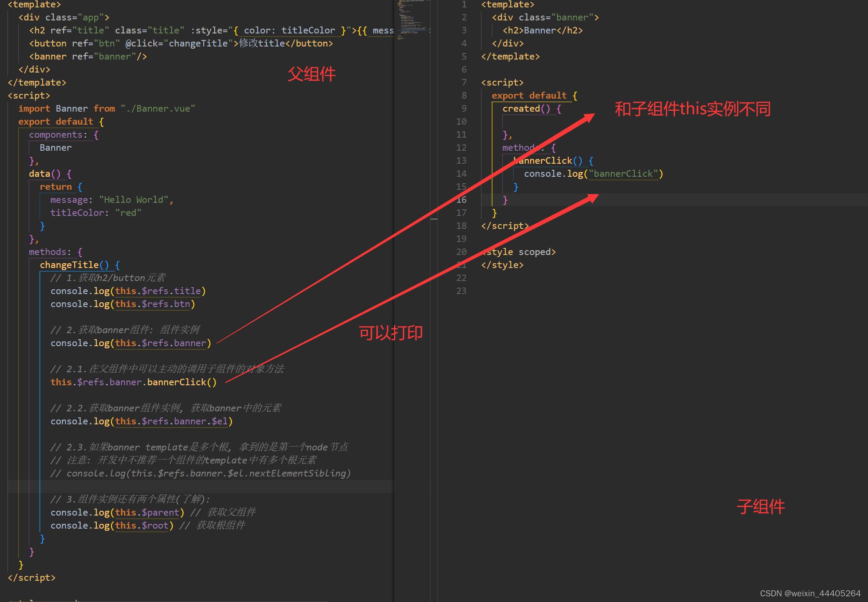Image resolution: width=868 pixels, height=602 pixels.
Task: Click line number 8 in the right editor
Action: (x=464, y=96)
